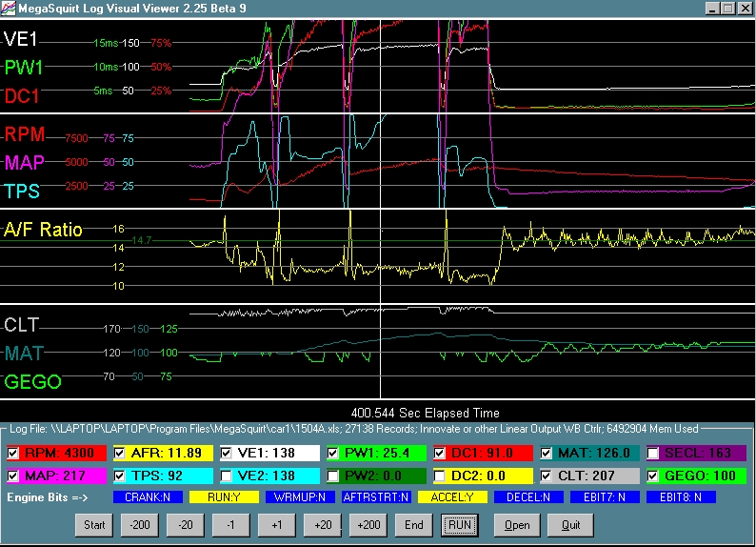Click the GEGO graph label
This screenshot has height=547, width=756.
[32, 382]
